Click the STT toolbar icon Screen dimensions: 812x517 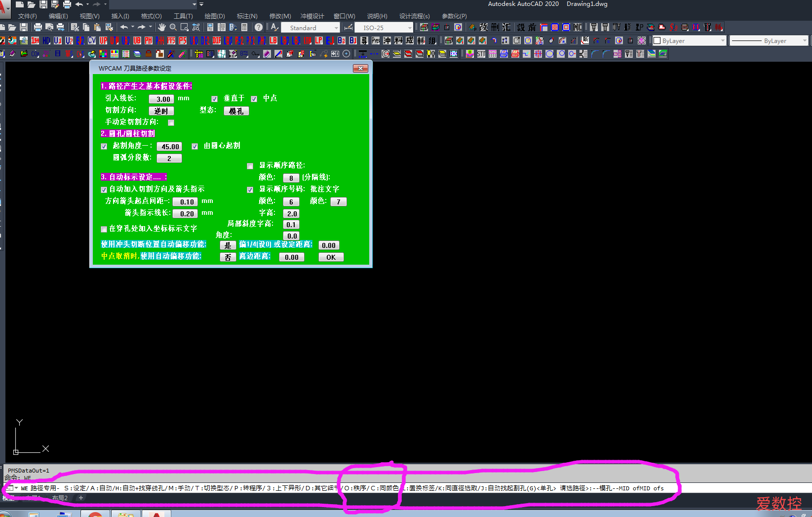tap(481, 54)
